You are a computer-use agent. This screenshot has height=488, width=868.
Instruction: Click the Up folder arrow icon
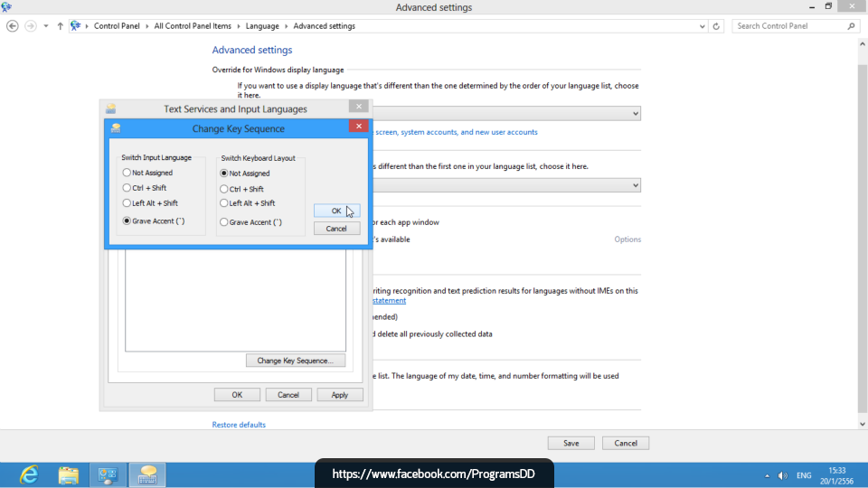[60, 26]
